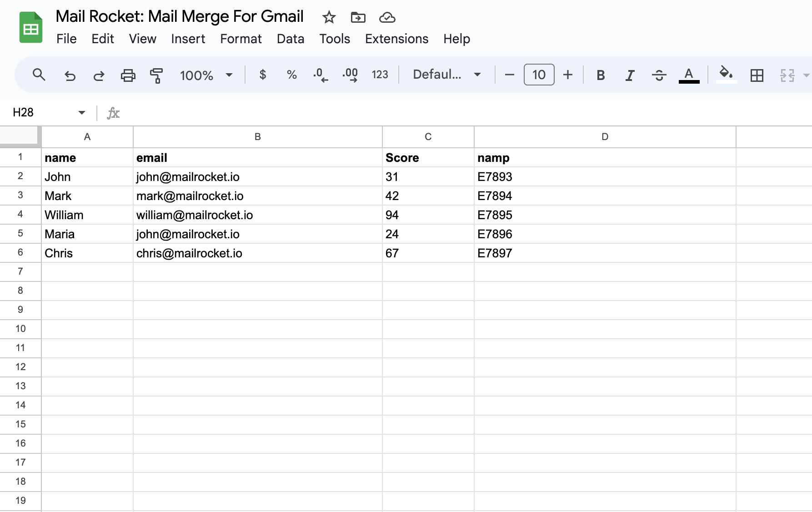812x512 pixels.
Task: Undo the last action
Action: (70, 75)
